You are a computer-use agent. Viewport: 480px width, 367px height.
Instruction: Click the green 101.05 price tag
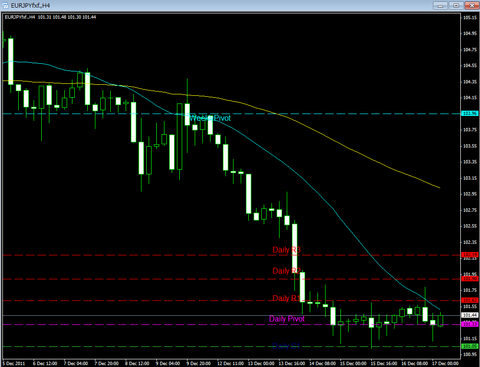click(470, 346)
